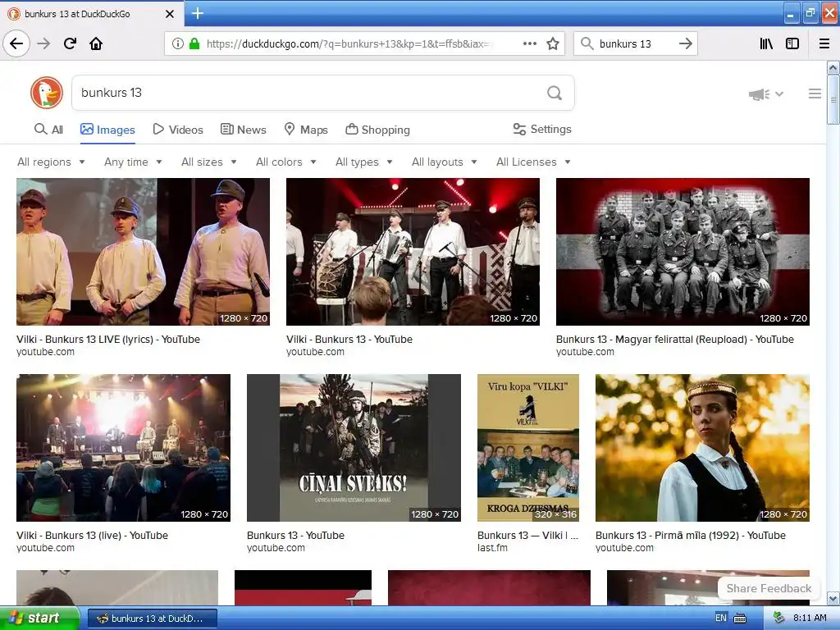Open the black-and-white soldiers group thumbnail
Viewport: 840px width, 630px height.
[682, 252]
